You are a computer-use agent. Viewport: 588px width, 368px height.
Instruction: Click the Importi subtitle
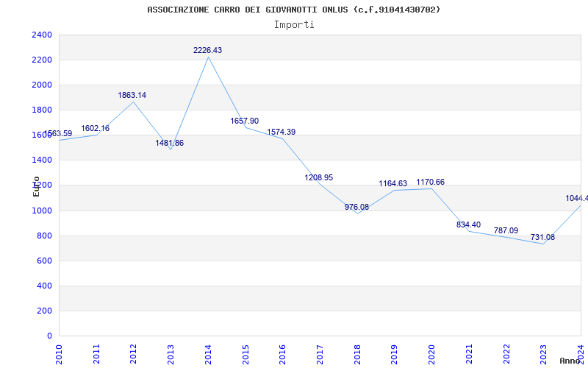click(x=294, y=25)
